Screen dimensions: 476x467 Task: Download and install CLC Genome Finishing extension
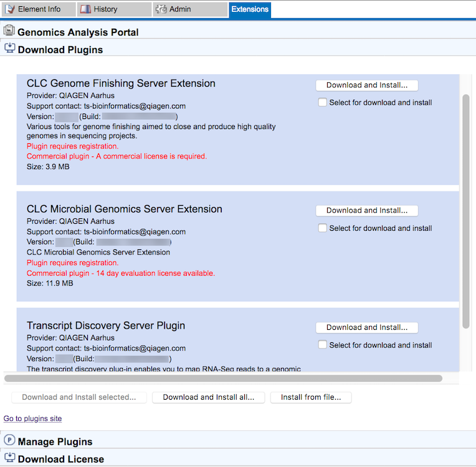click(x=367, y=85)
